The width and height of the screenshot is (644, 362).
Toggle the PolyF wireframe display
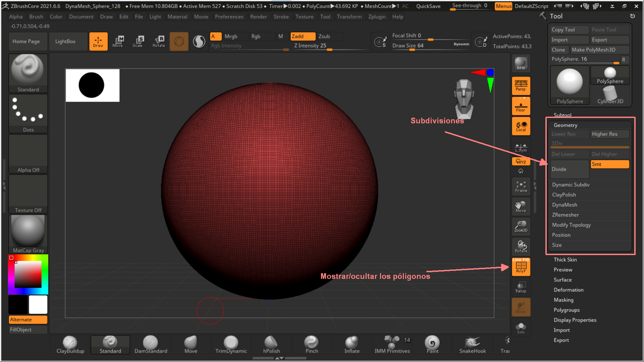tap(521, 267)
